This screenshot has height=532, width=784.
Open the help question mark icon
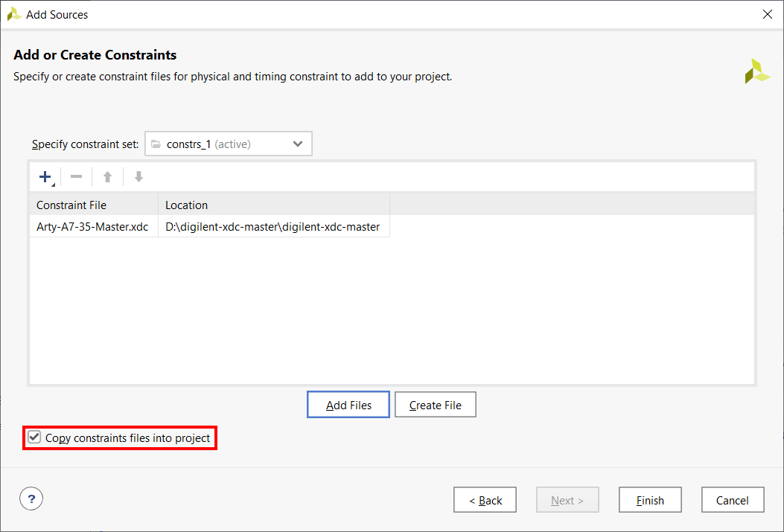[31, 499]
